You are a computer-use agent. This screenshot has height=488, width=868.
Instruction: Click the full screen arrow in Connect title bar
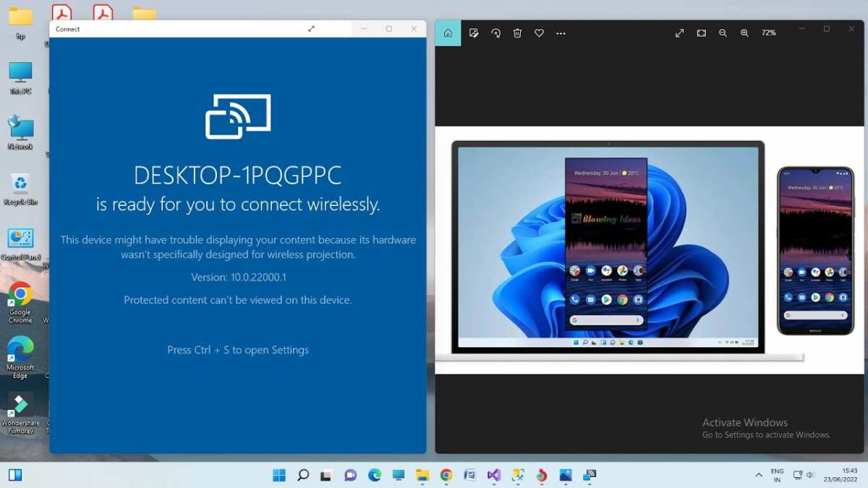pos(311,29)
